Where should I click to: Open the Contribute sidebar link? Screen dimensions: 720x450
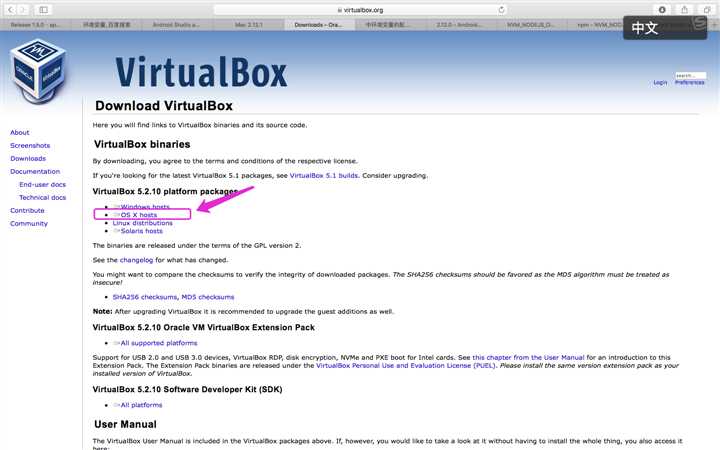coord(28,210)
